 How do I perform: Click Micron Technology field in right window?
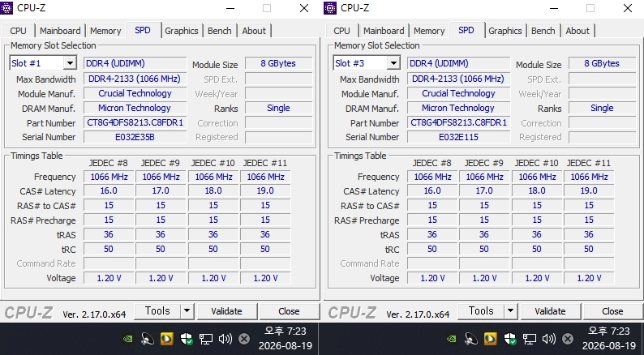(x=459, y=108)
